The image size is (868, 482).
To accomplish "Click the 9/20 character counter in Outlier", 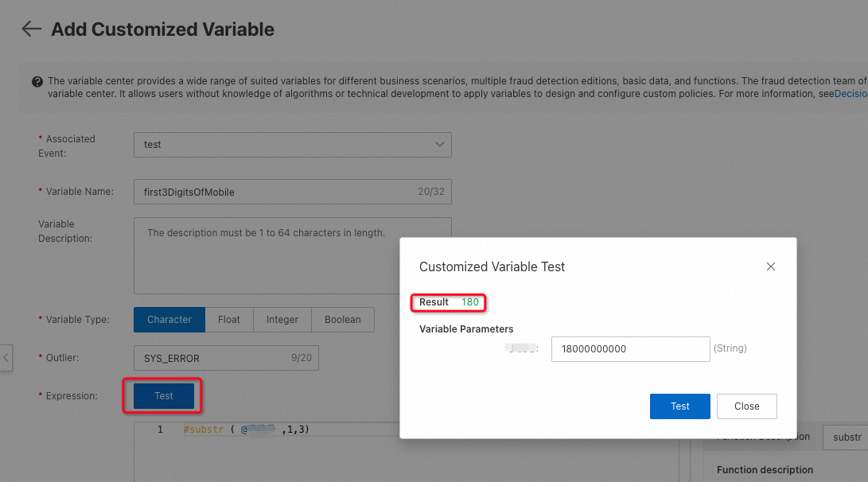I will coord(302,358).
